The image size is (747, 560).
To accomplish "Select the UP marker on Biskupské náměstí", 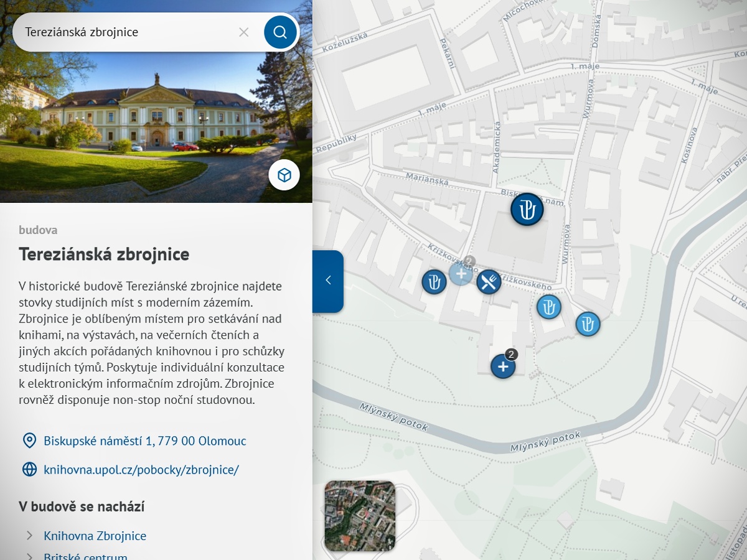I will 527,209.
